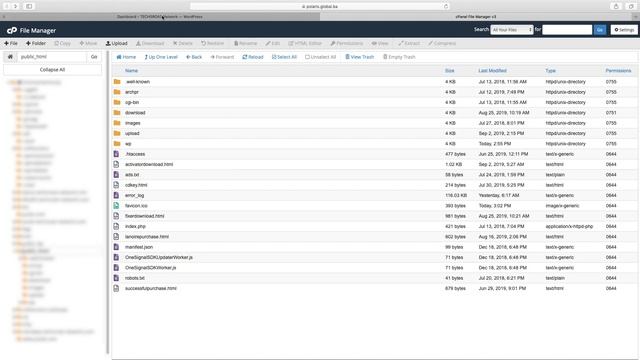Viewport: 640px width, 360px height.
Task: Click the Safari address bar
Action: tap(320, 6)
